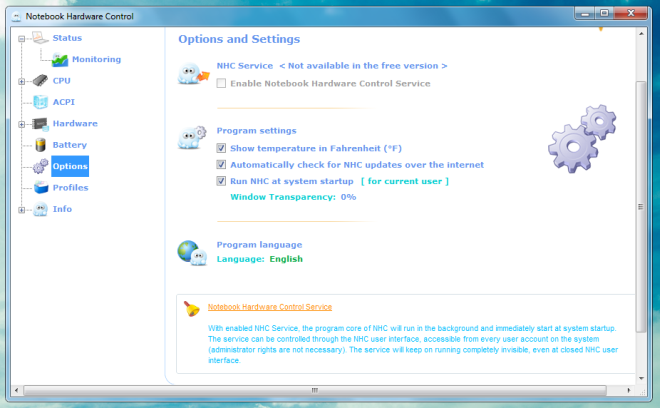Click the Program language globe icon

coord(192,253)
